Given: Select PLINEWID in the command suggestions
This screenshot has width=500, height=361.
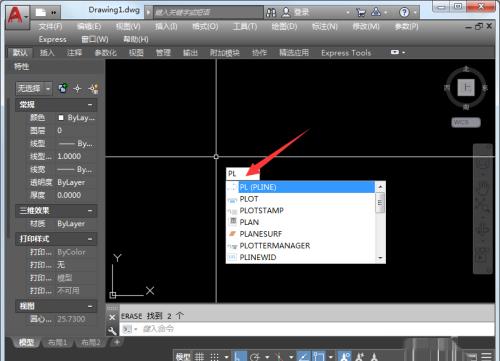Looking at the screenshot, I should point(301,257).
